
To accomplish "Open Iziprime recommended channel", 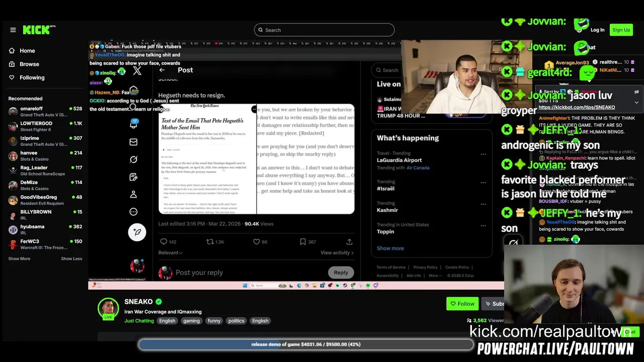I will point(45,141).
